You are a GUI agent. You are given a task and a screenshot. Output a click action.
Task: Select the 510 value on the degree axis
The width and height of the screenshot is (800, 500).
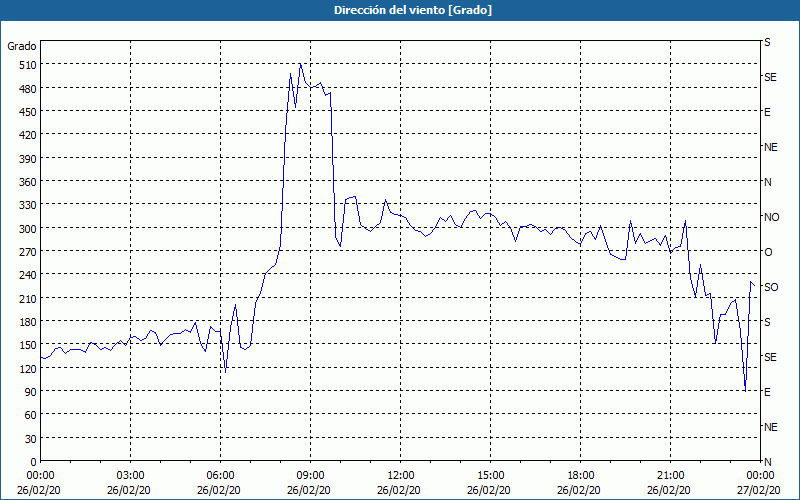coord(28,65)
